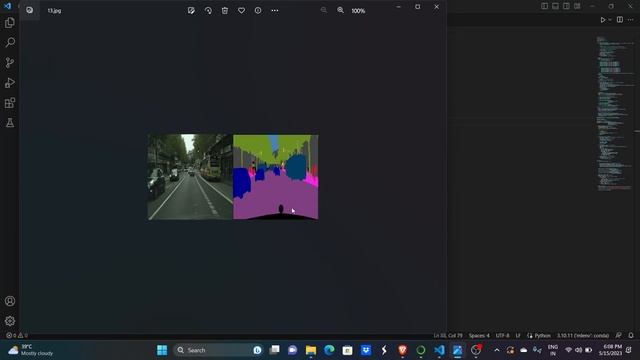Open Wi-Fi network settings in tray
Image resolution: width=640 pixels, height=360 pixels.
[568, 350]
